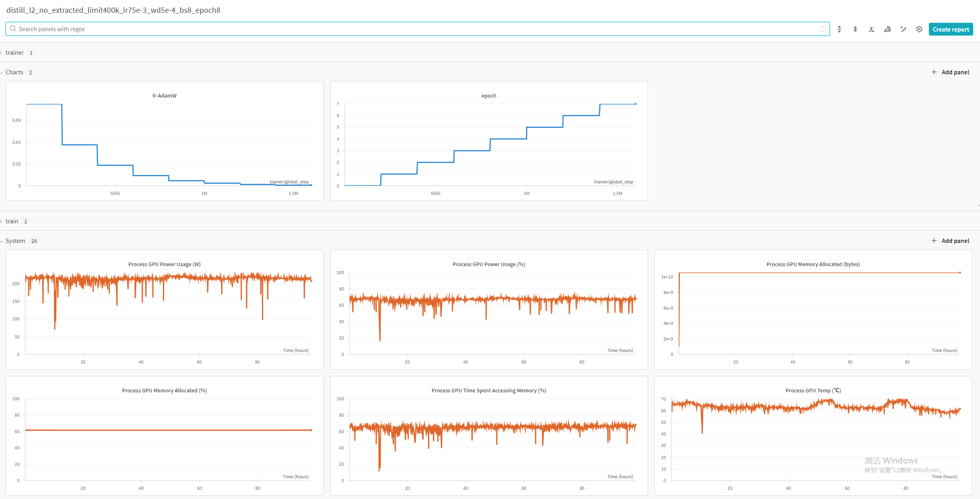
Task: Select Process GPU Memory Allocated (bytes) chart
Action: (813, 310)
